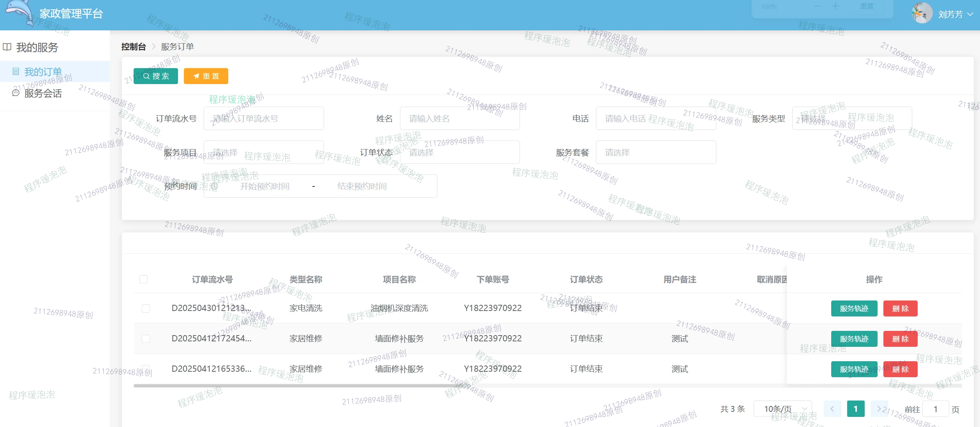980x427 pixels.
Task: Open the user menu arrow beside 刘芳芳
Action: [x=971, y=14]
